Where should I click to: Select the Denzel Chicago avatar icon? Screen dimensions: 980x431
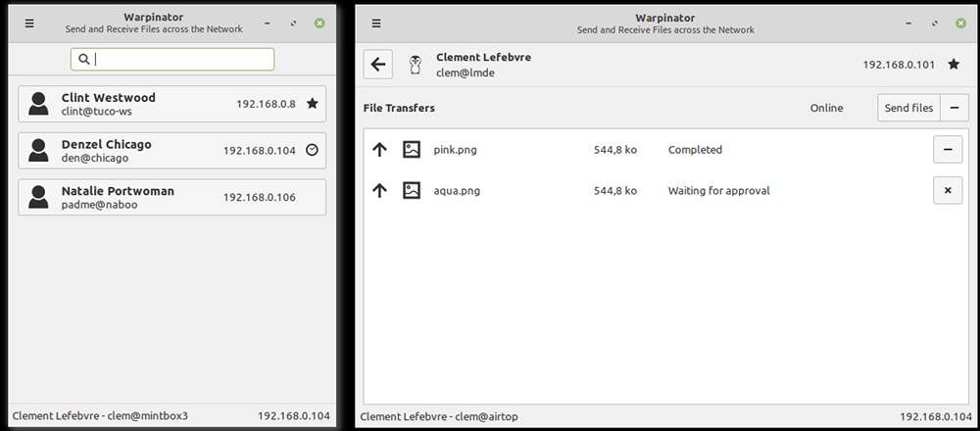(38, 151)
